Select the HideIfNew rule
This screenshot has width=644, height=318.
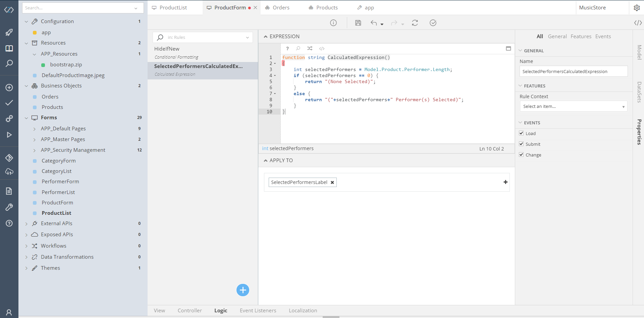[x=167, y=49]
